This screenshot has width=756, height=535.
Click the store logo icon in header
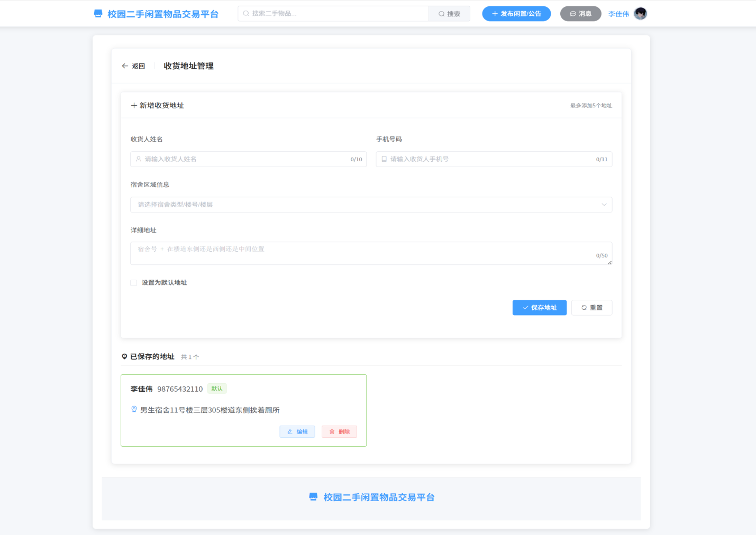[98, 14]
